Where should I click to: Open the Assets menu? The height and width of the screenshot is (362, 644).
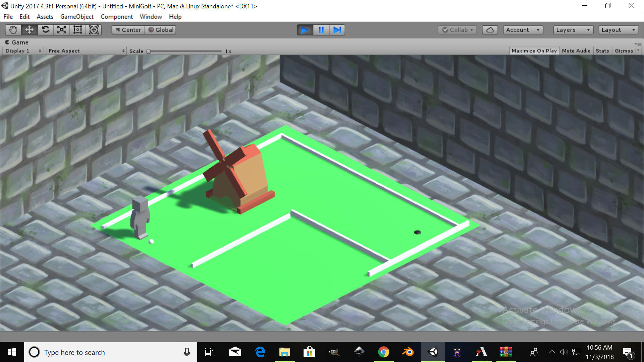click(x=45, y=17)
